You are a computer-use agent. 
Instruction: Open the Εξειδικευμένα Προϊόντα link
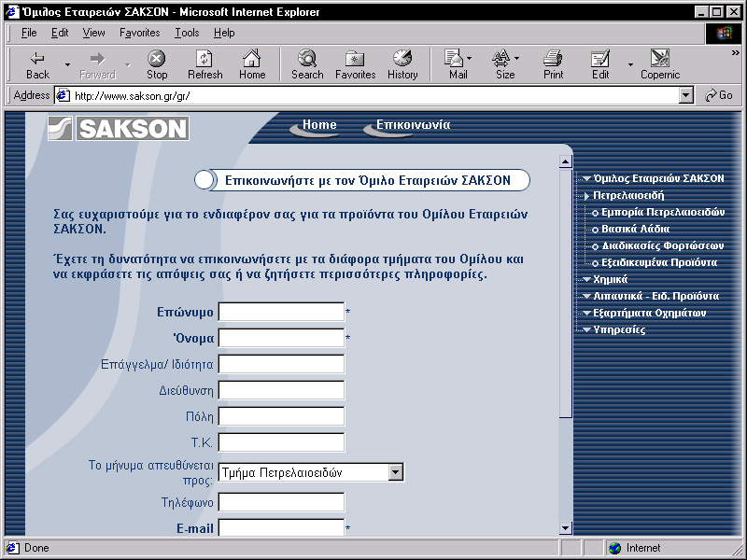pos(659,262)
